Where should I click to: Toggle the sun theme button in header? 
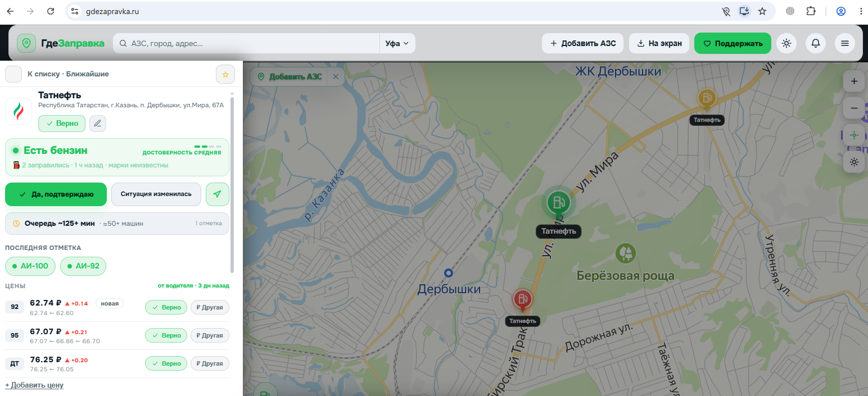(786, 43)
